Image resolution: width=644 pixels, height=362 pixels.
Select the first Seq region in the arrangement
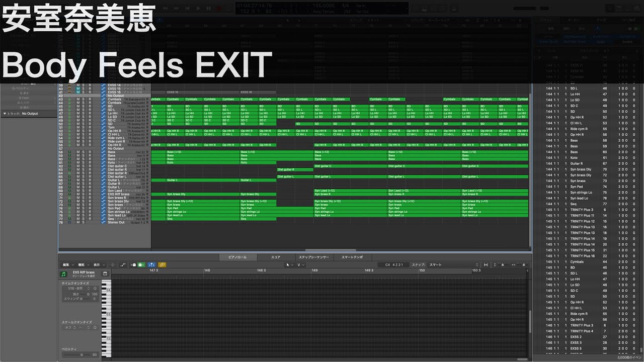203,219
